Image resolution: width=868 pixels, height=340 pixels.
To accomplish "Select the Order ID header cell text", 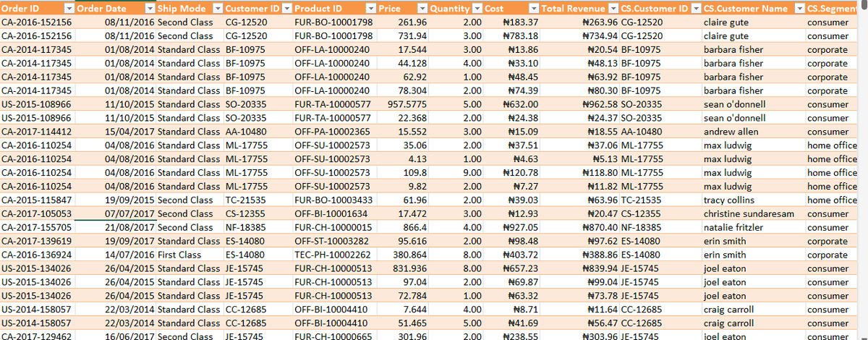I will (x=20, y=9).
